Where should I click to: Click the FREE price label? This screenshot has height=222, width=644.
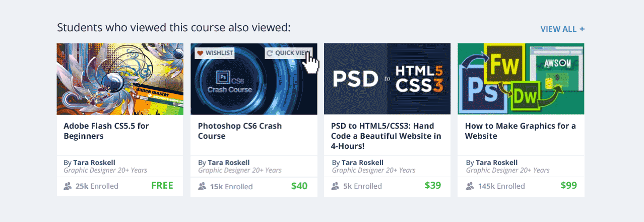tap(162, 185)
